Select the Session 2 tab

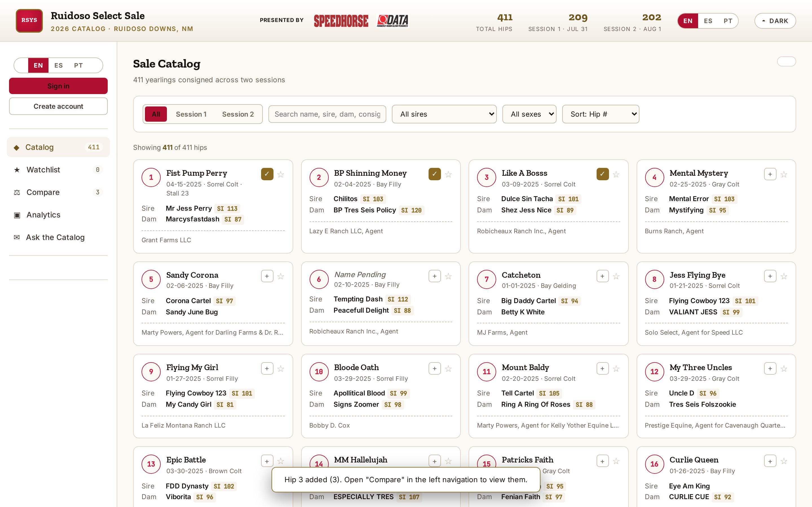pos(238,114)
